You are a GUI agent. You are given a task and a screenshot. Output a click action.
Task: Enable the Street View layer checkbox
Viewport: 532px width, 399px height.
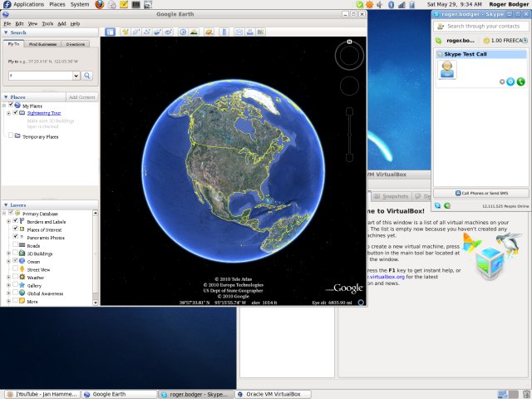coord(16,269)
